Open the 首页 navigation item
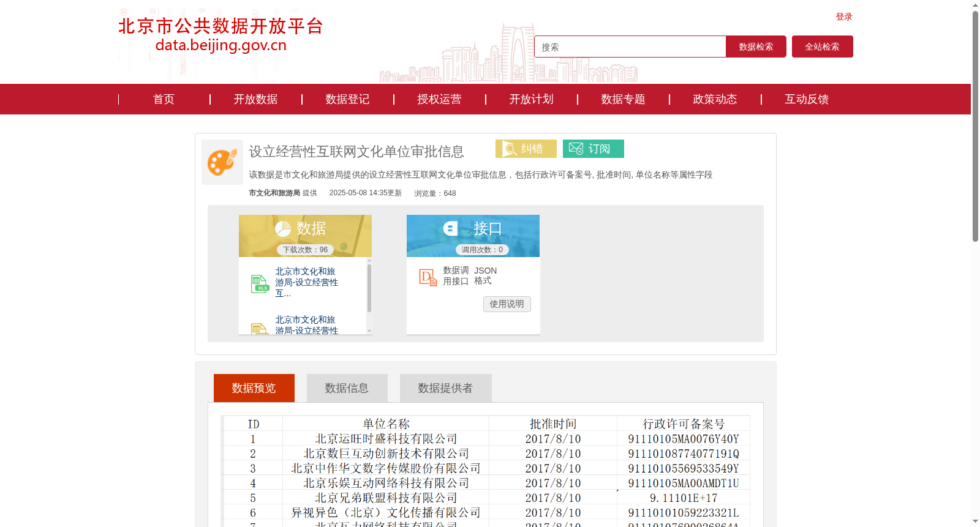Image resolution: width=980 pixels, height=527 pixels. click(164, 99)
